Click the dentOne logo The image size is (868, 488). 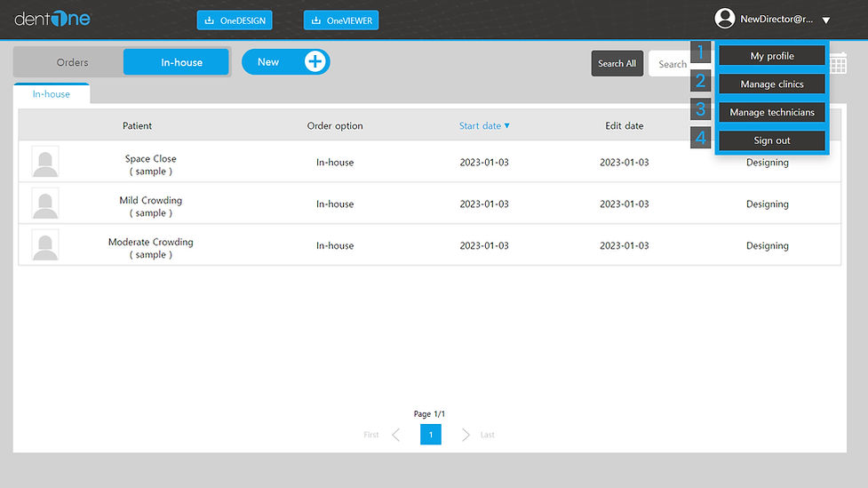52,19
